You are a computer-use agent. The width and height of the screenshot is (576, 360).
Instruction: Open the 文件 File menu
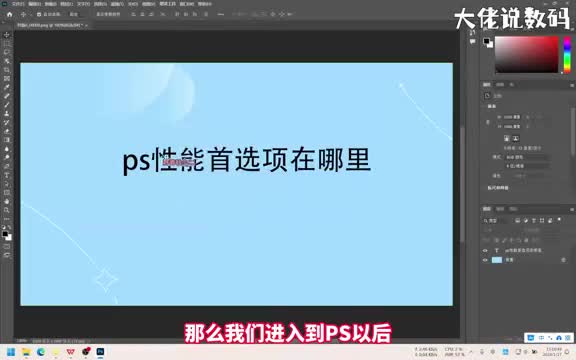[18, 4]
